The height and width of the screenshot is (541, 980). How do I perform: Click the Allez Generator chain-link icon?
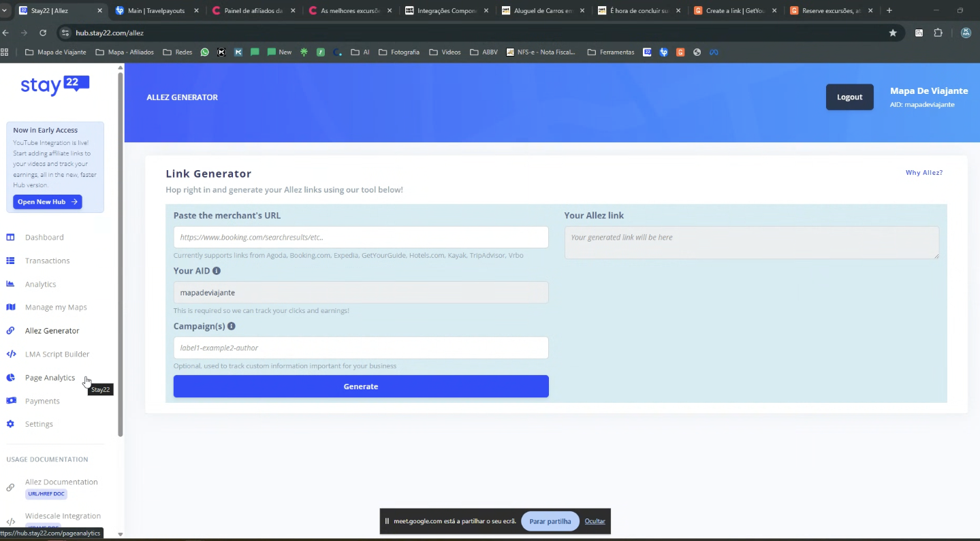[10, 331]
